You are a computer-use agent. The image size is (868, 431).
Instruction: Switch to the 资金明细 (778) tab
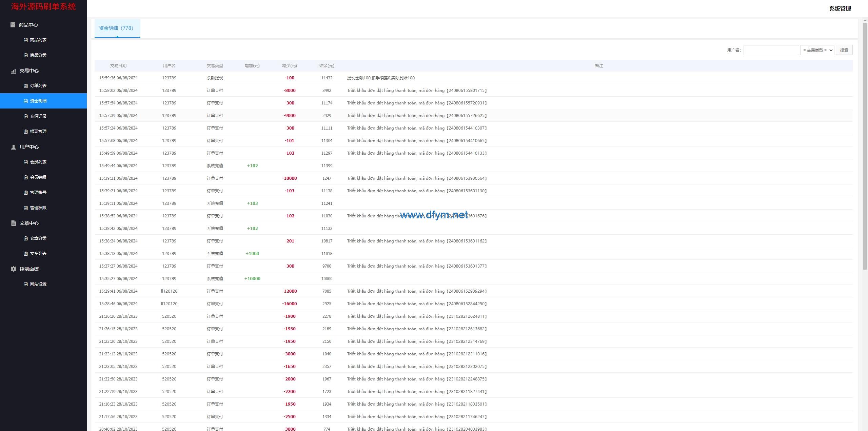(x=117, y=28)
